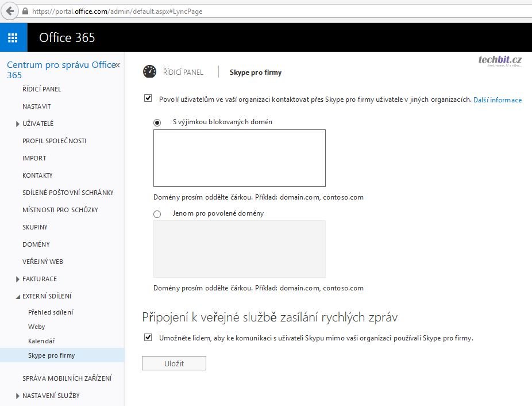Open the Office 365 app launcher grid
This screenshot has width=532, height=406.
click(x=13, y=38)
